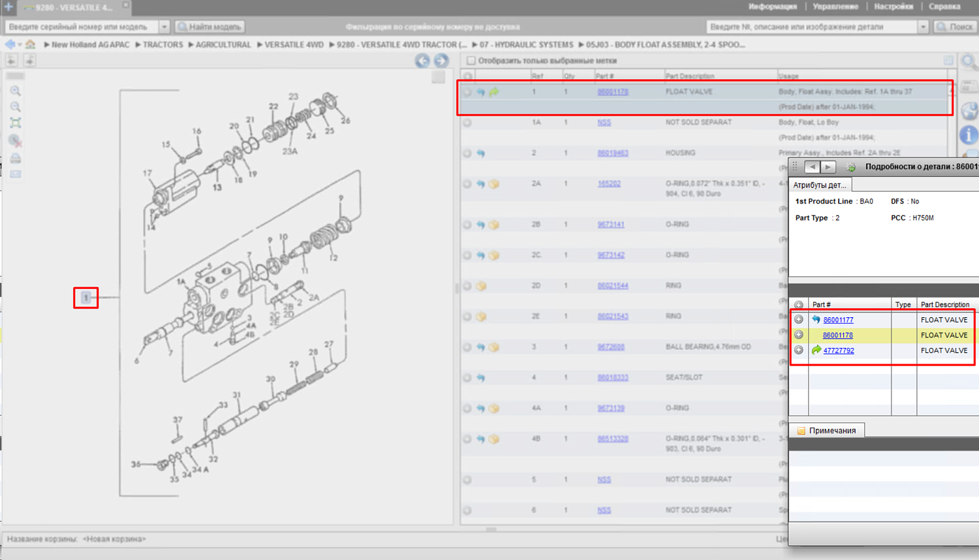Viewport: 979px width, 560px height.
Task: Open part link 47727792 in details panel
Action: click(x=839, y=350)
